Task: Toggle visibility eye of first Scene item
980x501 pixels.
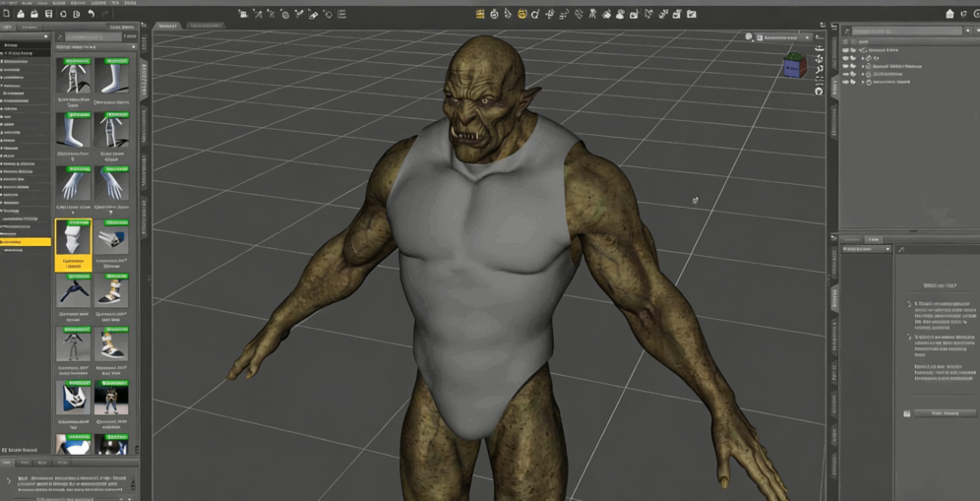Action: (845, 50)
